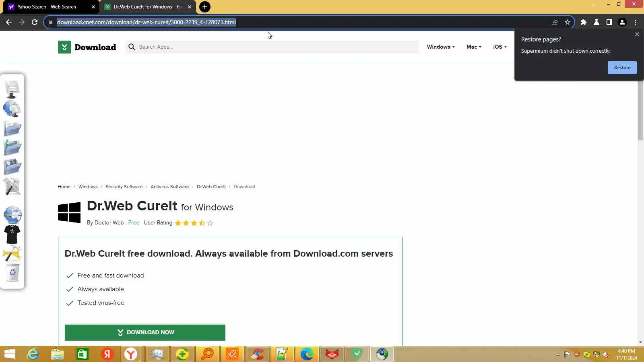Click the address bar URL
The image size is (644, 362).
click(147, 22)
